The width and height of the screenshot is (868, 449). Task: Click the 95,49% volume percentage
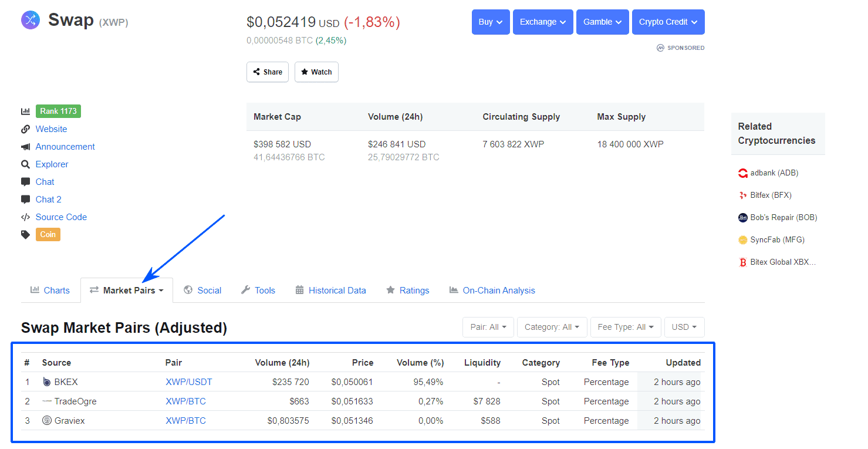tap(428, 382)
